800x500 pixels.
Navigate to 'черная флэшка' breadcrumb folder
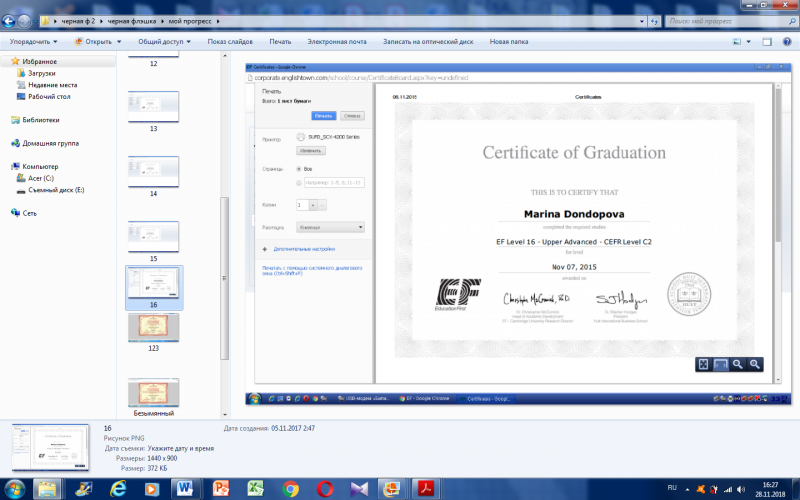132,21
